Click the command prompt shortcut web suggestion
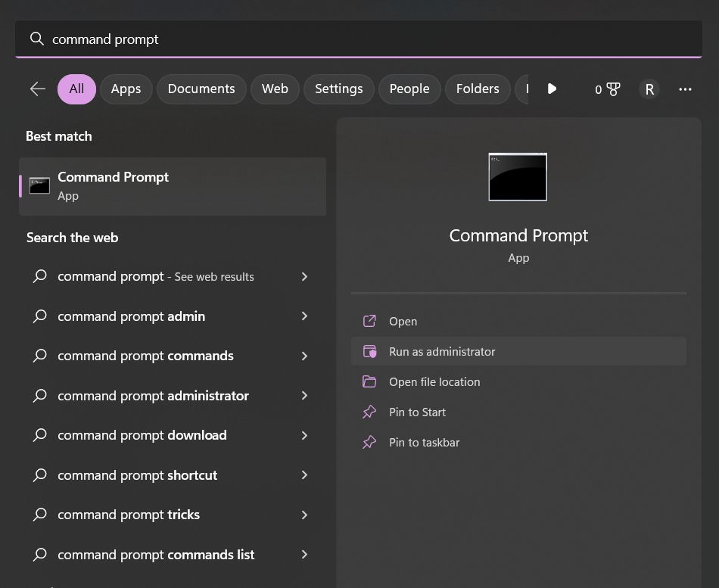Image resolution: width=719 pixels, height=588 pixels. pos(137,475)
